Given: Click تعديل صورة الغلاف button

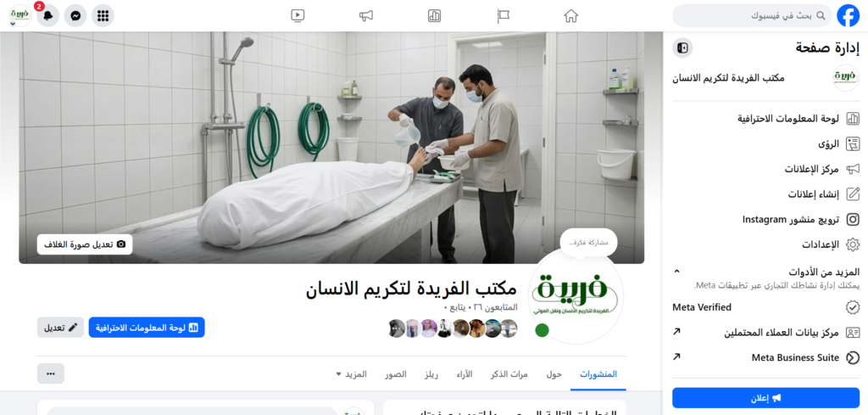Looking at the screenshot, I should point(85,244).
